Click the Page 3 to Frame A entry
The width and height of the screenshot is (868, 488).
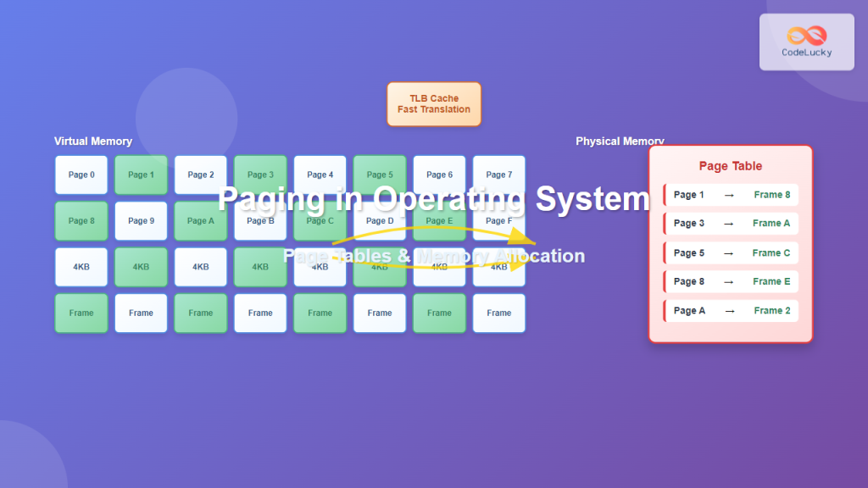pos(731,224)
